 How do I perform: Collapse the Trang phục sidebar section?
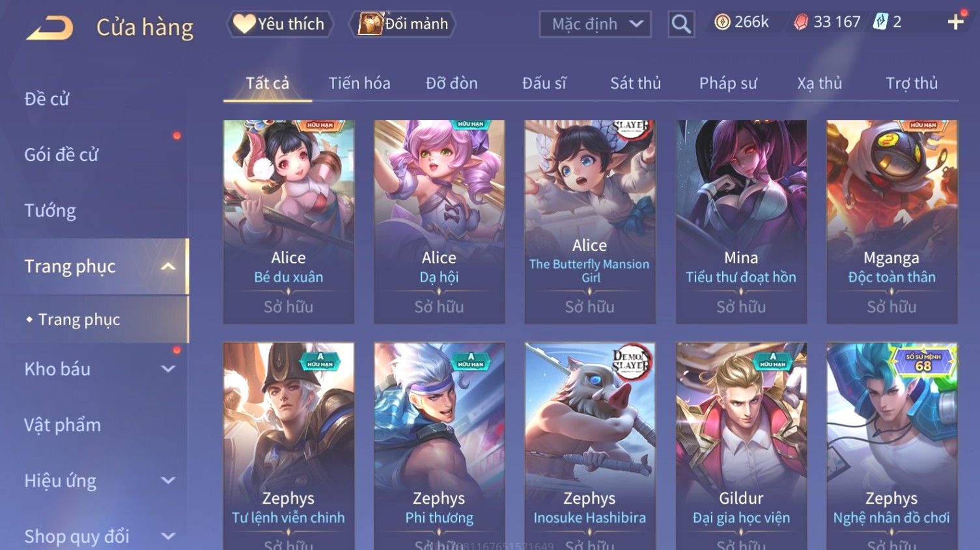click(x=168, y=267)
